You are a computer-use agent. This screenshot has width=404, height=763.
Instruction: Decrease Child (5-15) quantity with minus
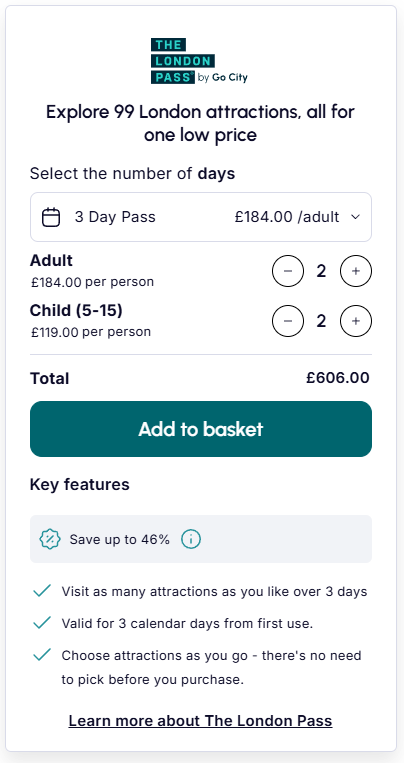click(288, 321)
